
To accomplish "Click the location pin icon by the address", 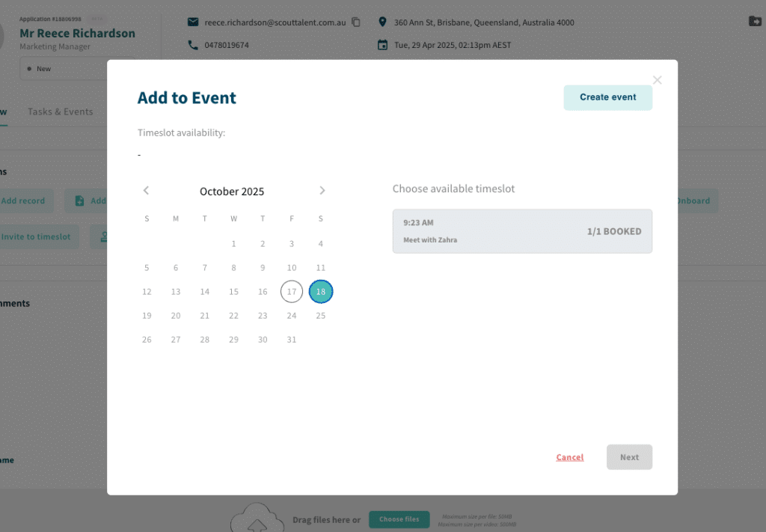I will [383, 22].
